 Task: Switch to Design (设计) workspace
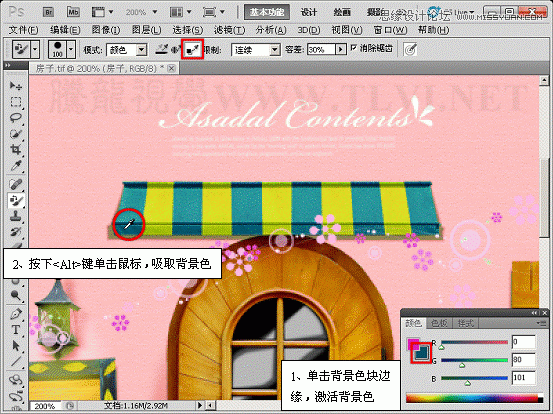point(309,12)
